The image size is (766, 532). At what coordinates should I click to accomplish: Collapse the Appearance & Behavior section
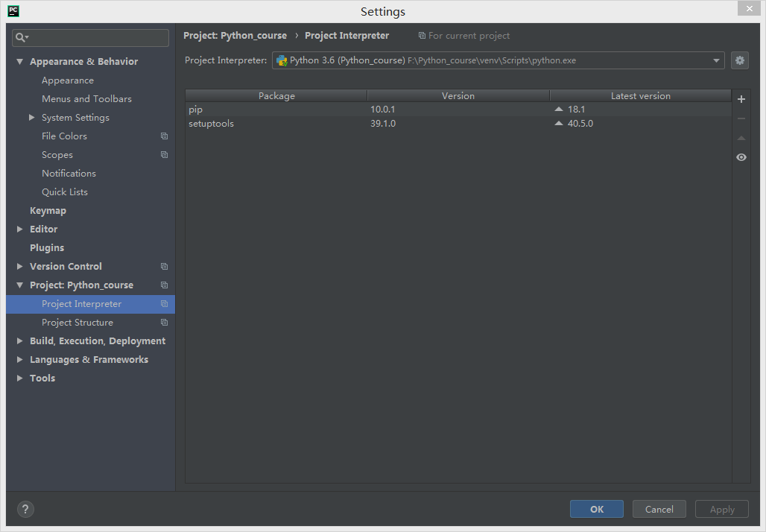(x=19, y=61)
